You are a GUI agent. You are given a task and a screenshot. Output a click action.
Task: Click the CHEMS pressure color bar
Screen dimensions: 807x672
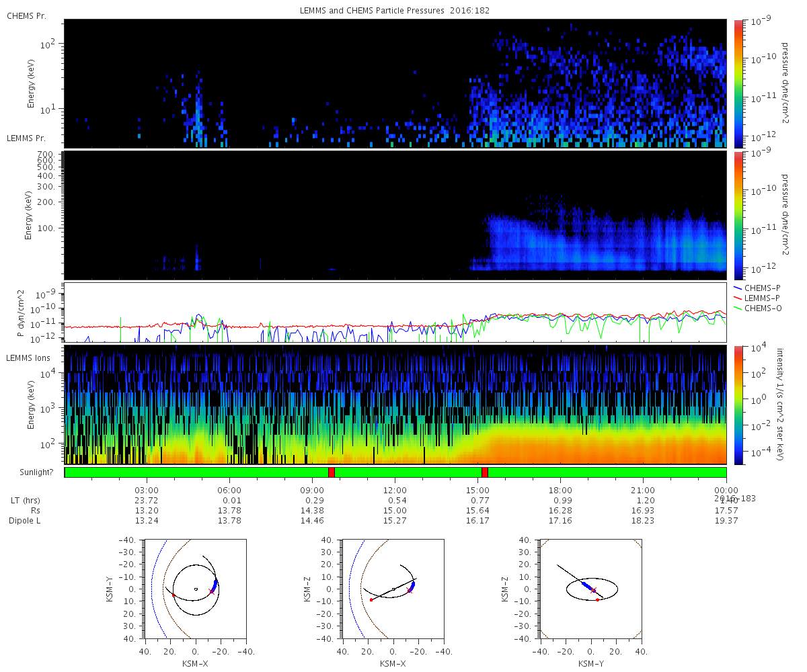pyautogui.click(x=737, y=83)
